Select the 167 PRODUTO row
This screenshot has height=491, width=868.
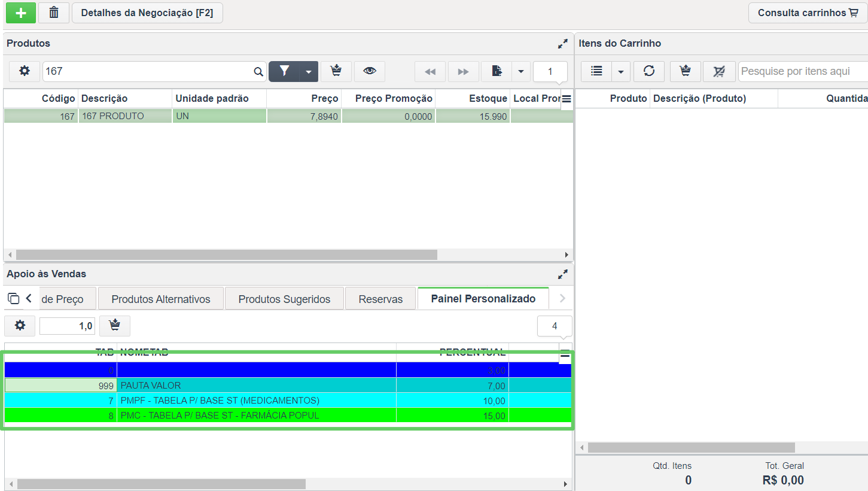pos(288,116)
